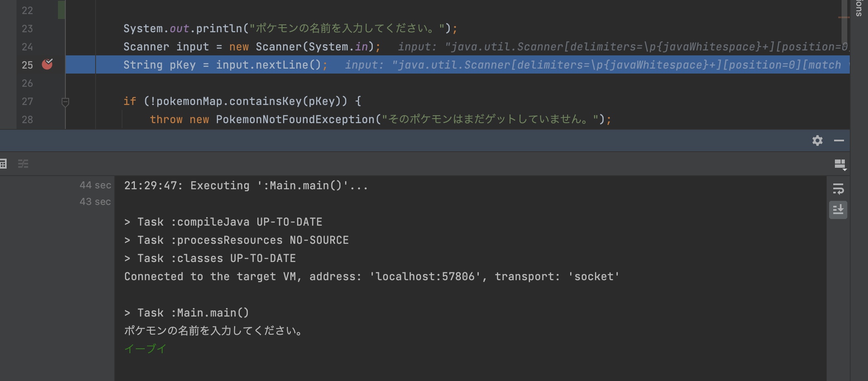Set a breakpoint on line 27 via the gutter
The height and width of the screenshot is (381, 868).
pyautogui.click(x=48, y=101)
